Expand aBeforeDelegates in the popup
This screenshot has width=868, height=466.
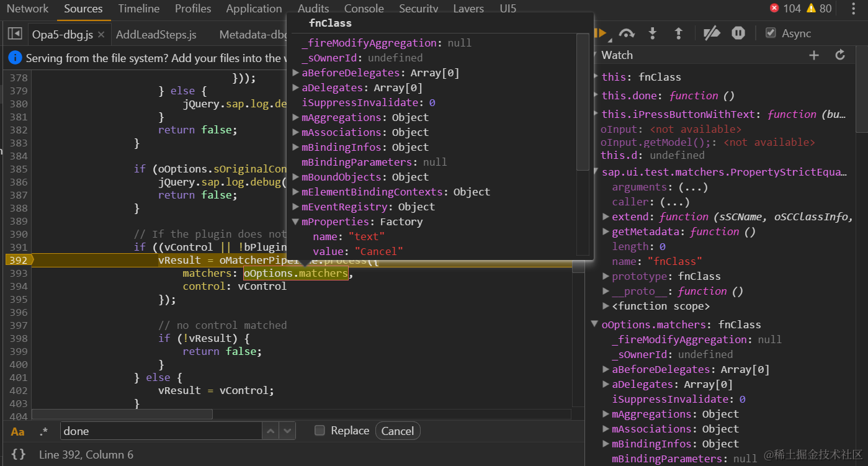pyautogui.click(x=296, y=73)
